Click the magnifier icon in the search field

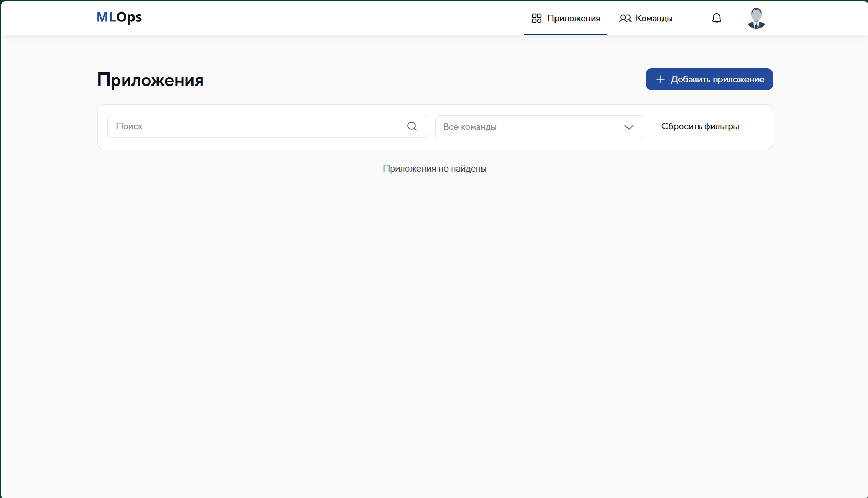click(x=412, y=126)
